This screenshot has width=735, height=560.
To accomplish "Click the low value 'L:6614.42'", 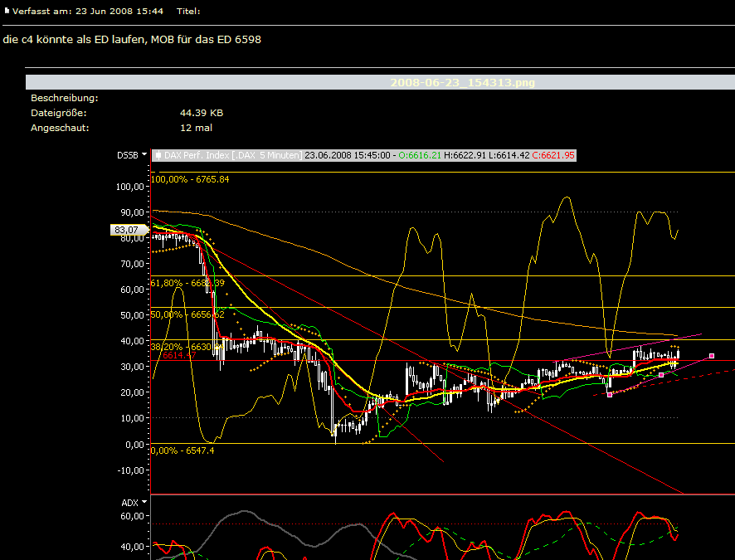I will point(509,155).
